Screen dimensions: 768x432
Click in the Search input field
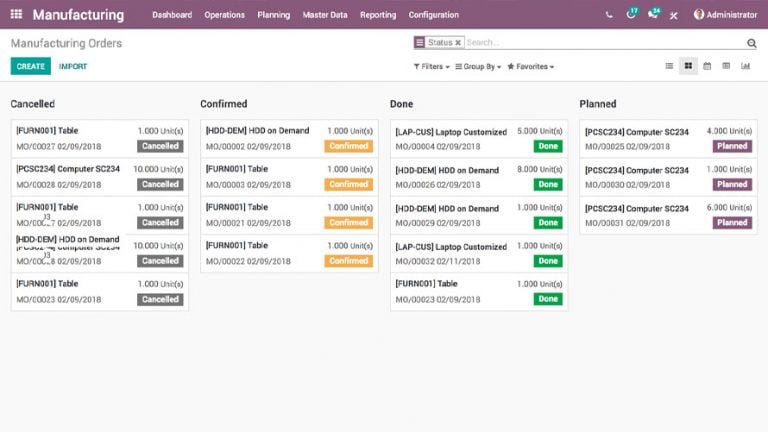605,43
